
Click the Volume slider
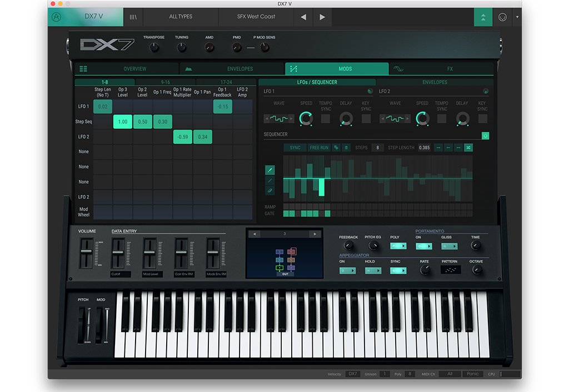click(86, 252)
